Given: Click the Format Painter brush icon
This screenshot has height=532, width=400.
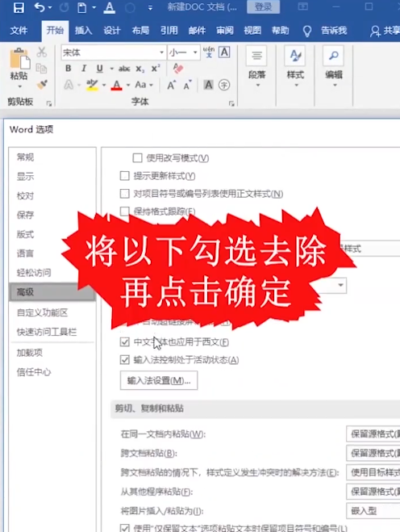Looking at the screenshot, I should pyautogui.click(x=42, y=84).
